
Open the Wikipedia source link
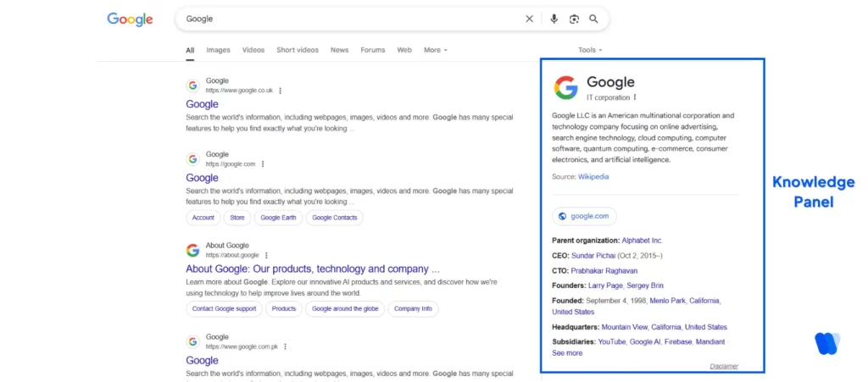coord(593,177)
